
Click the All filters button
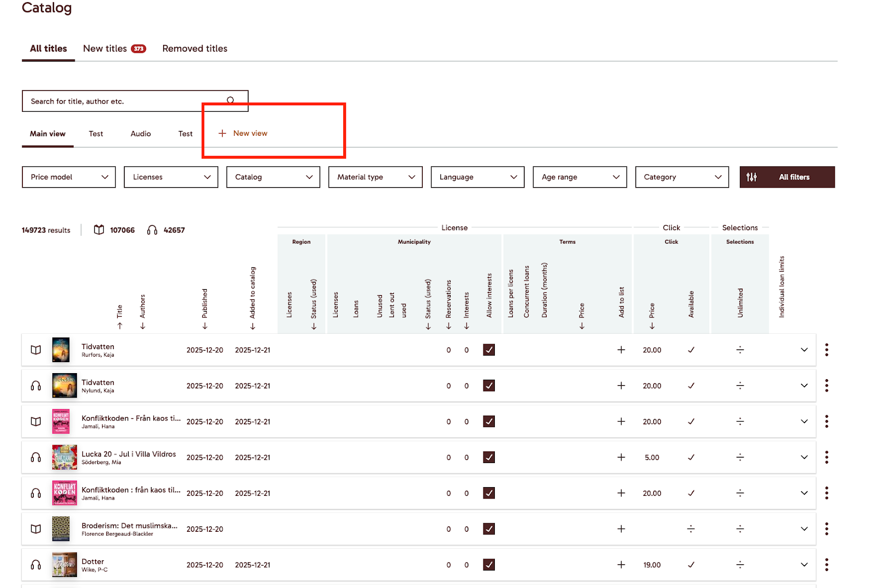(787, 177)
